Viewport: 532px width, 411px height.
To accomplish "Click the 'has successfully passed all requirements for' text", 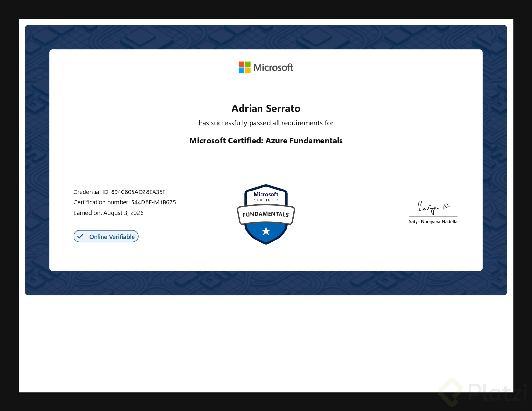I will click(x=266, y=123).
